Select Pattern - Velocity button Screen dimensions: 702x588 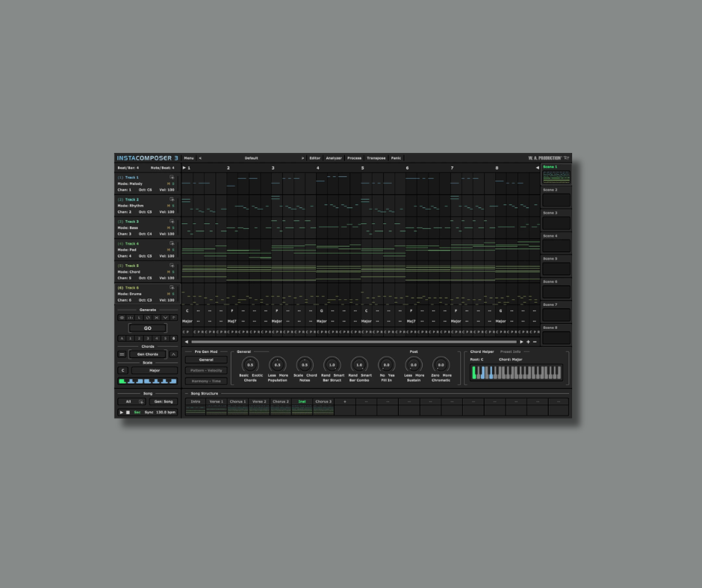pos(206,371)
